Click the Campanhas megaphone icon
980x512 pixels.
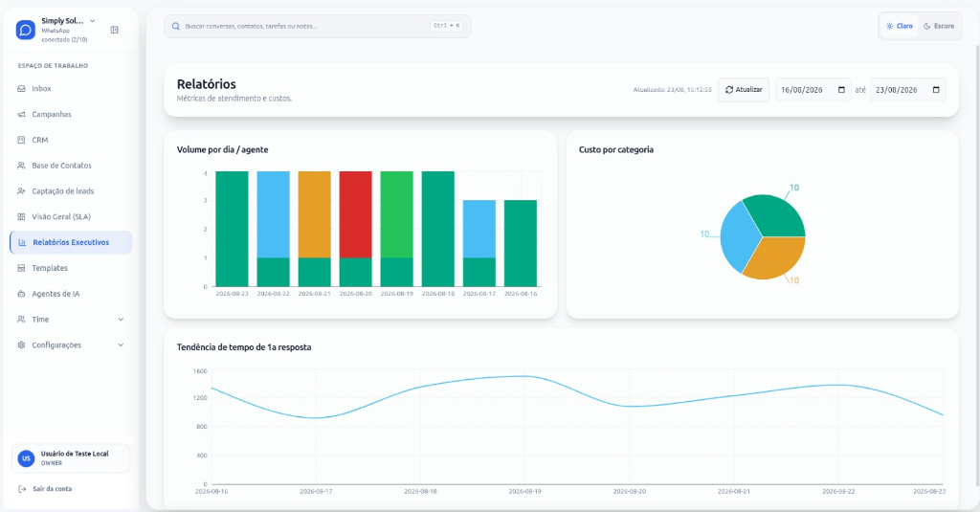click(21, 115)
